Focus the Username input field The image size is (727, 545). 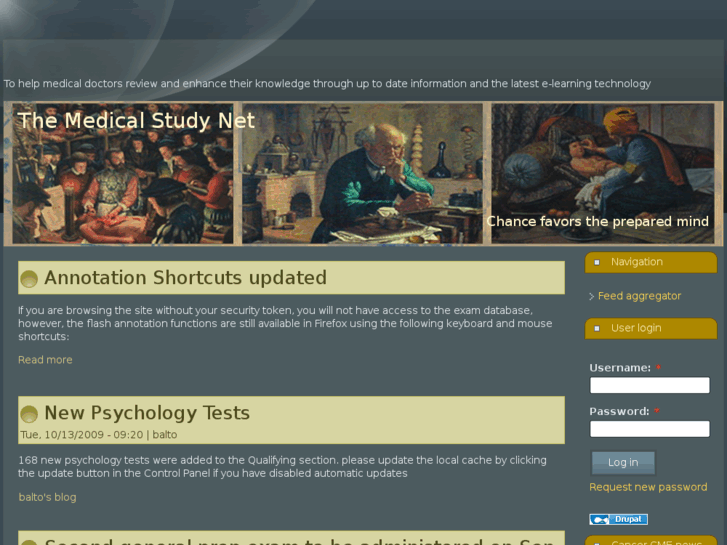click(x=650, y=385)
